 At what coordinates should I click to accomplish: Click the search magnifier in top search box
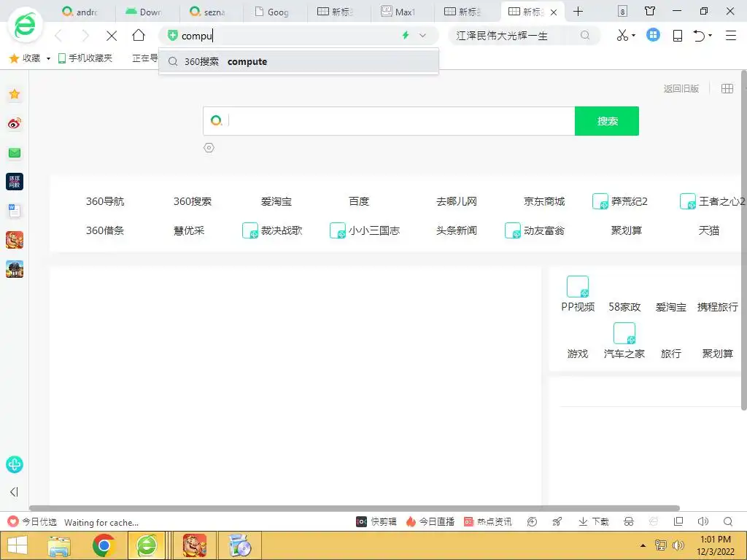point(585,35)
